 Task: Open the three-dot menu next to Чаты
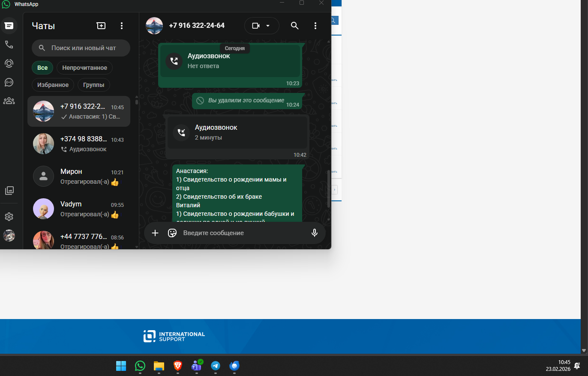coord(122,26)
